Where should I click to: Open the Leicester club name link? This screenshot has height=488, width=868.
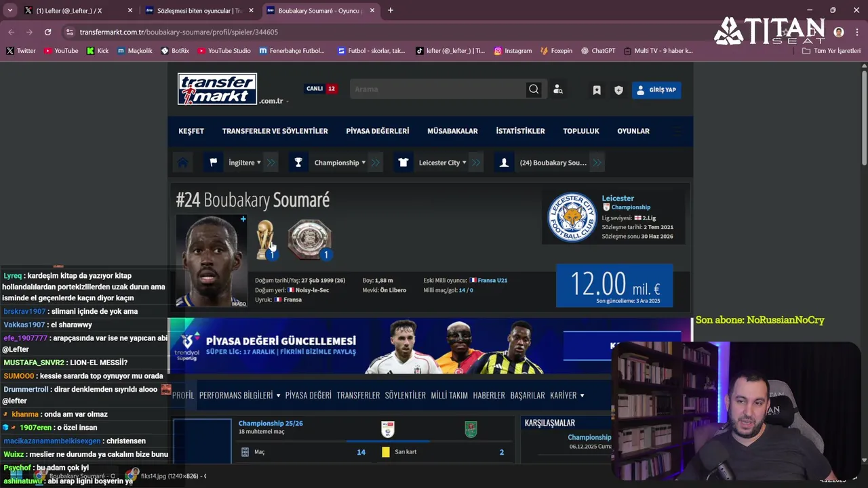(618, 199)
